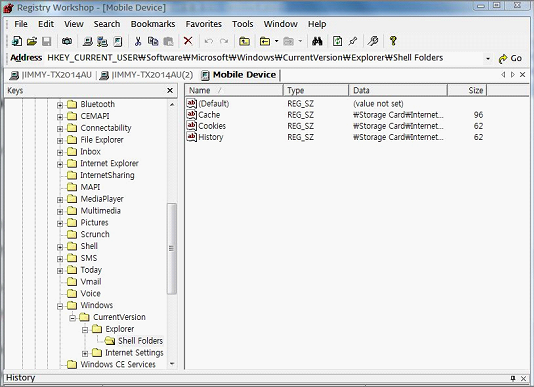The width and height of the screenshot is (534, 387).
Task: Click the pushpin toolbar icon
Action: (x=353, y=41)
